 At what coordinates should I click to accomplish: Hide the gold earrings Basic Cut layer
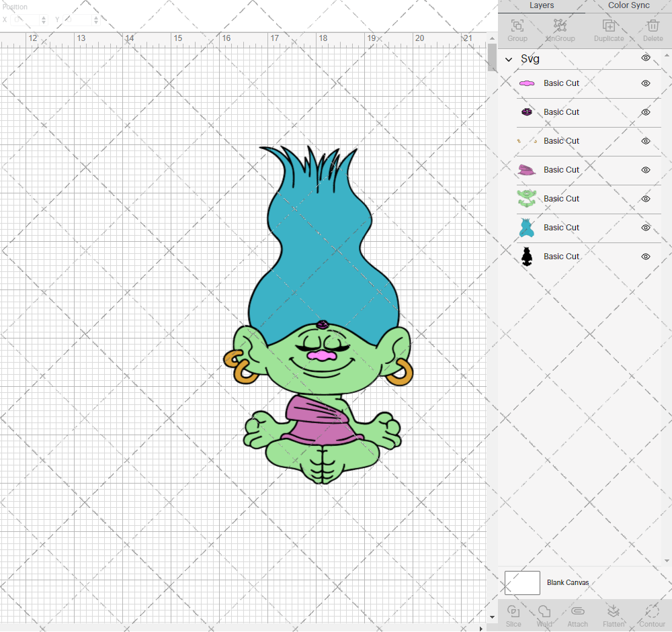(x=645, y=141)
